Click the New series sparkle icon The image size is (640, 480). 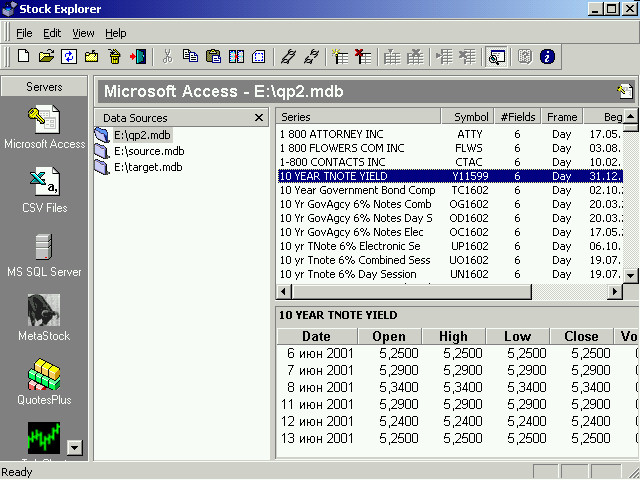point(340,56)
